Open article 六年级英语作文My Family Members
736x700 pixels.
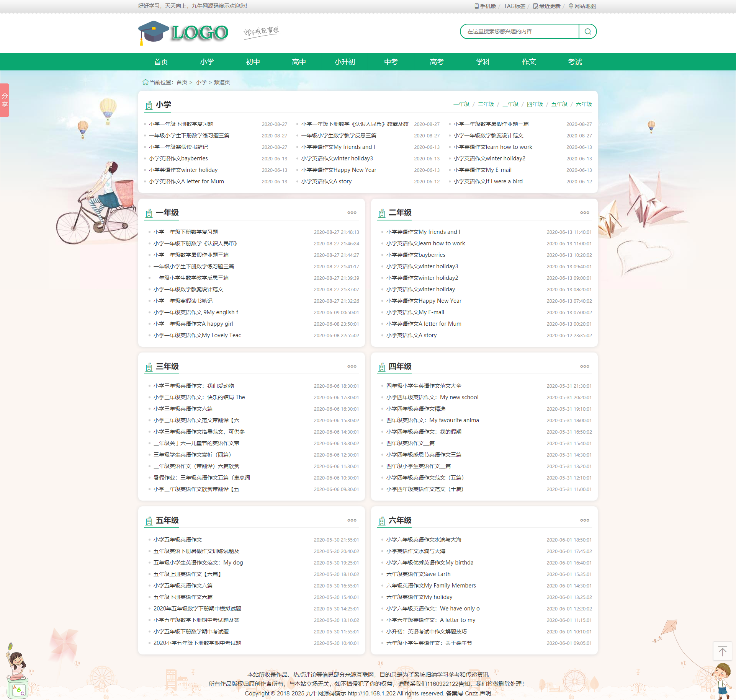pyautogui.click(x=431, y=586)
